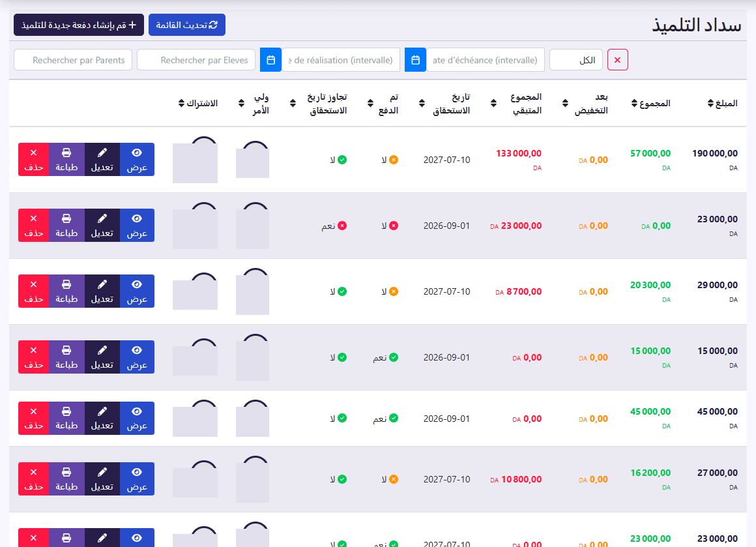
Task: Open the 'الكل' filter dropdown
Action: (x=576, y=60)
